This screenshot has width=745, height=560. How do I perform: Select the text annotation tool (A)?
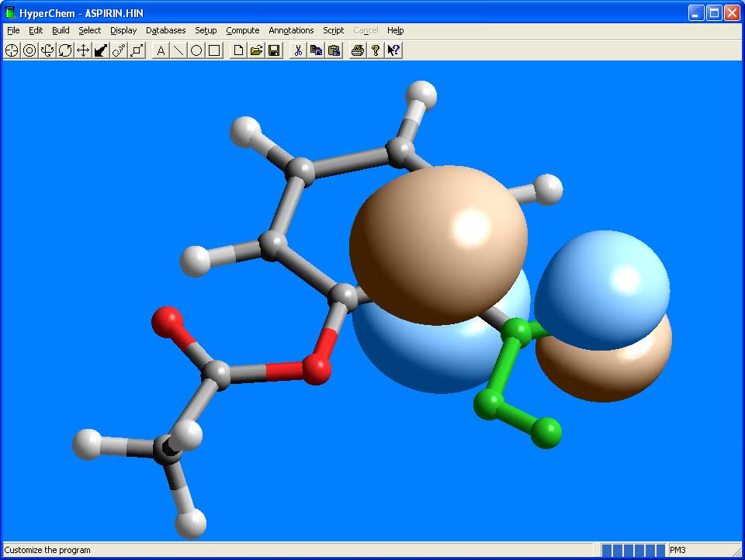[x=161, y=50]
